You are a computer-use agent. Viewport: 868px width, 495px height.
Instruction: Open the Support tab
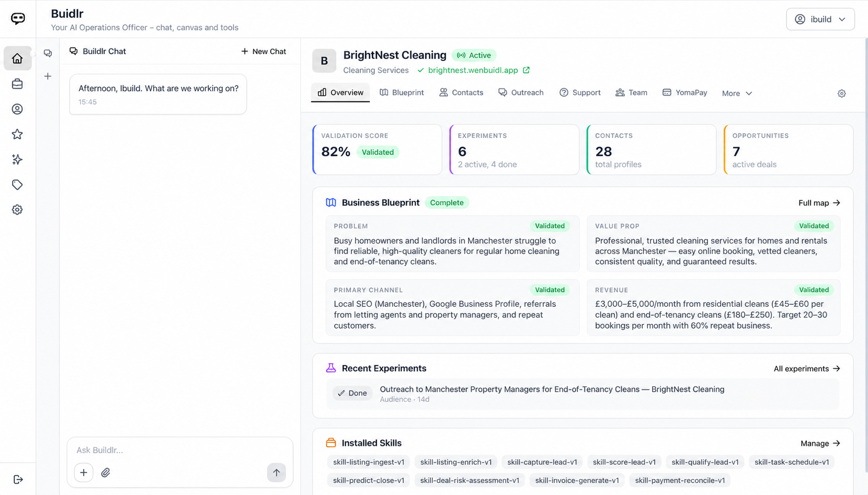(580, 93)
